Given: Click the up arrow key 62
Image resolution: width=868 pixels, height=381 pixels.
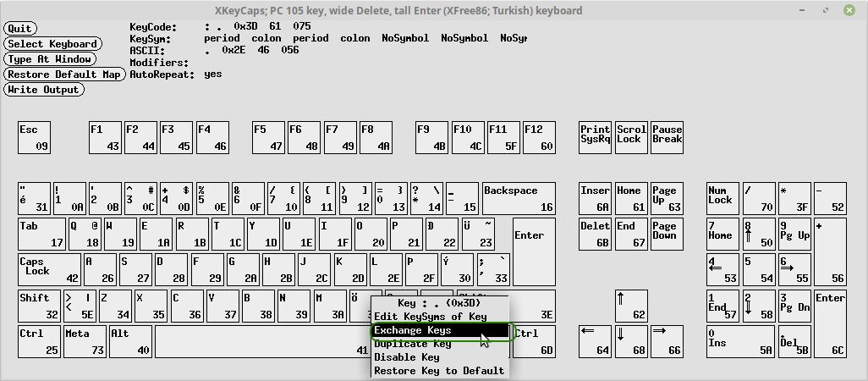Looking at the screenshot, I should [x=631, y=306].
